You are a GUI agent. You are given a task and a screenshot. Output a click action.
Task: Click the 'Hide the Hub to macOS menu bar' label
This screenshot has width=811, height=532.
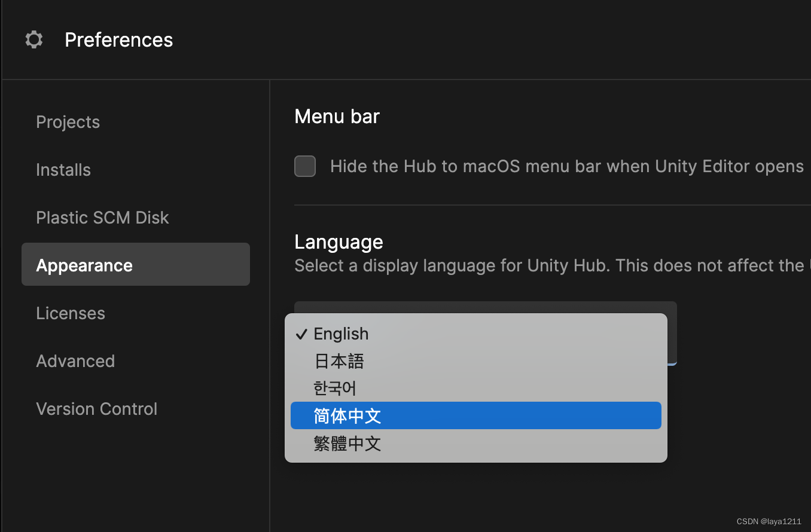(567, 166)
